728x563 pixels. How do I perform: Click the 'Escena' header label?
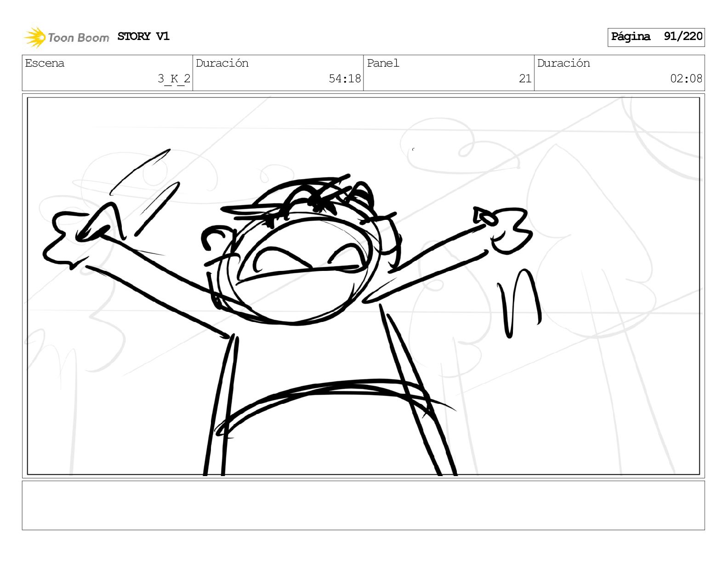pyautogui.click(x=45, y=63)
